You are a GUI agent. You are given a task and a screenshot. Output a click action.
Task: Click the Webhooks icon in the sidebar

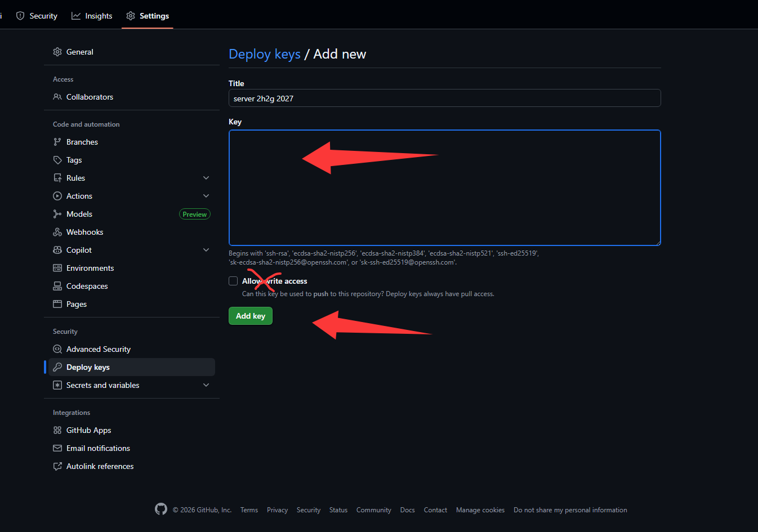pyautogui.click(x=57, y=232)
